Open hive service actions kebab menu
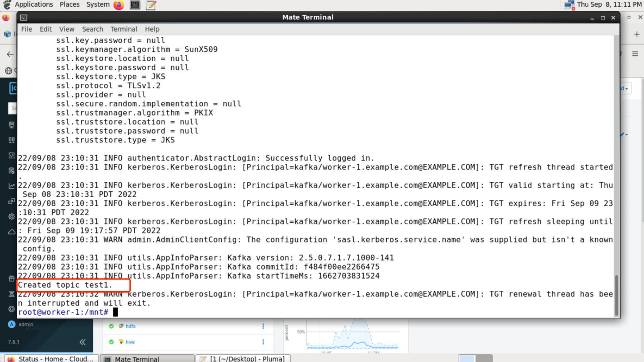This screenshot has width=644, height=362. click(x=263, y=342)
